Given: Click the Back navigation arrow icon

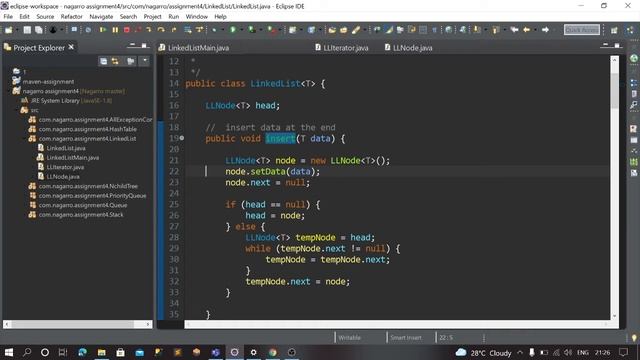Looking at the screenshot, I should coord(527,30).
